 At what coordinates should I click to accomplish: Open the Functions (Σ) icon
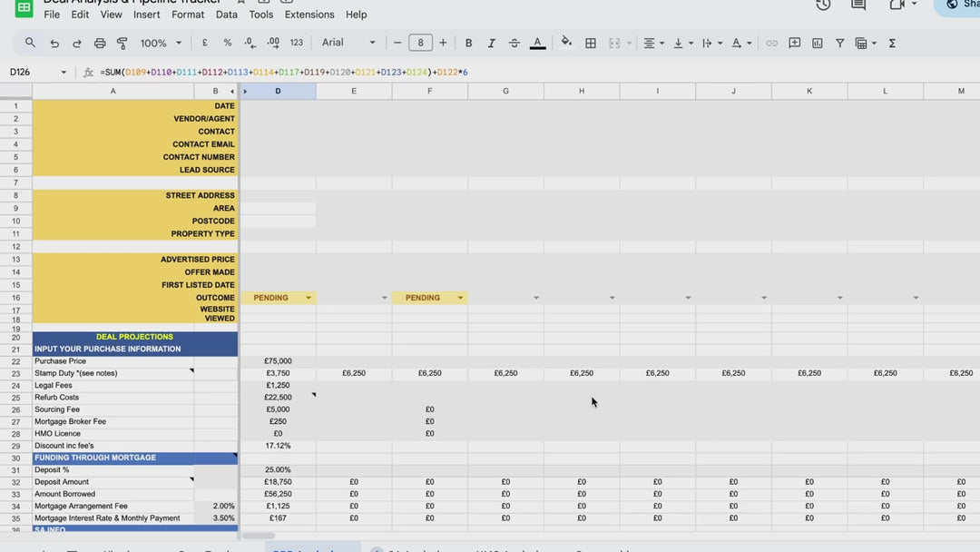tap(890, 43)
